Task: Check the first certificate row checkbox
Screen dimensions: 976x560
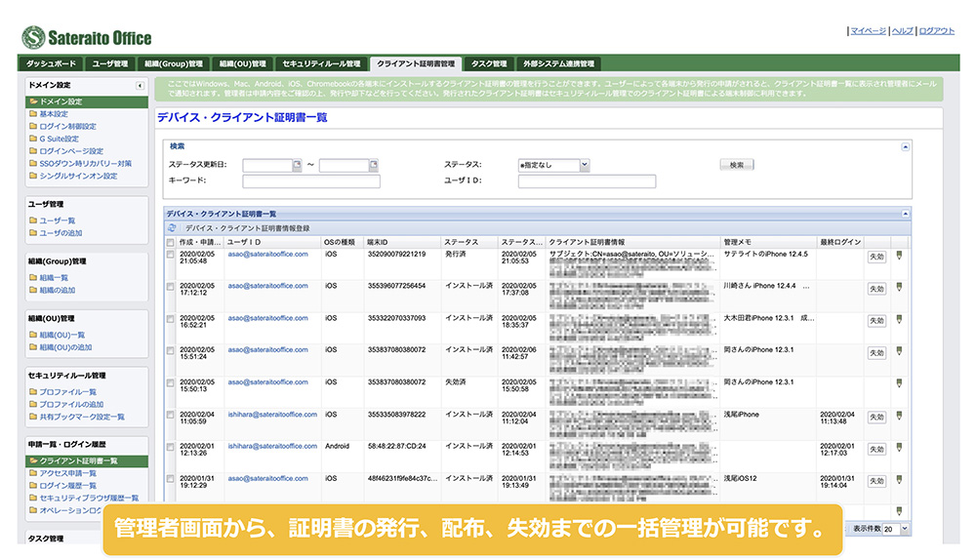Action: coord(171,256)
